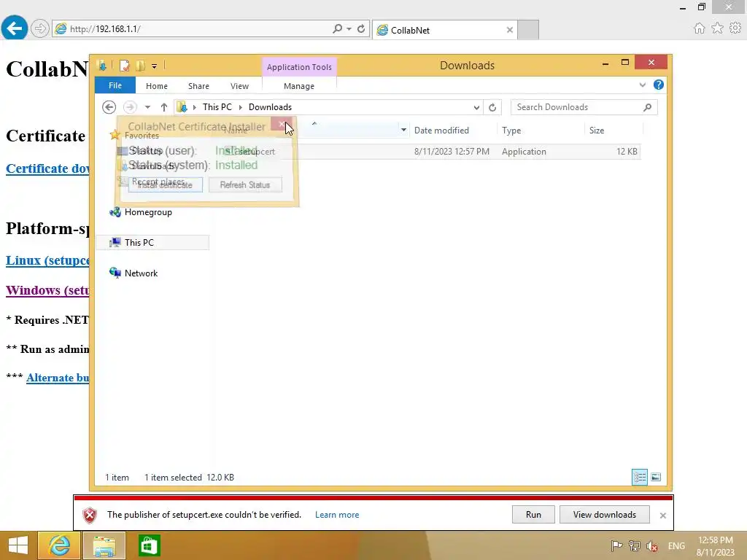The width and height of the screenshot is (747, 560).
Task: Open the Learn more link
Action: tap(337, 515)
